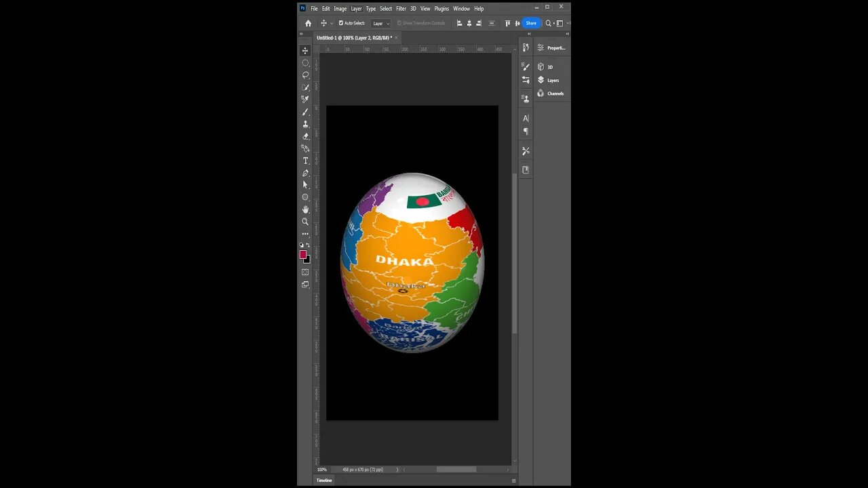Open the Character panel icon
This screenshot has height=488, width=868.
pos(526,119)
